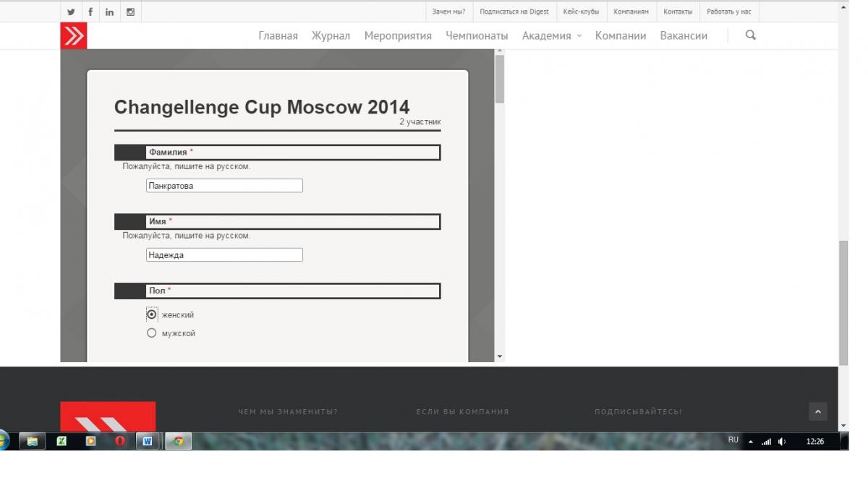Open Windows Explorer from the taskbar
The height and width of the screenshot is (488, 868).
(x=33, y=441)
